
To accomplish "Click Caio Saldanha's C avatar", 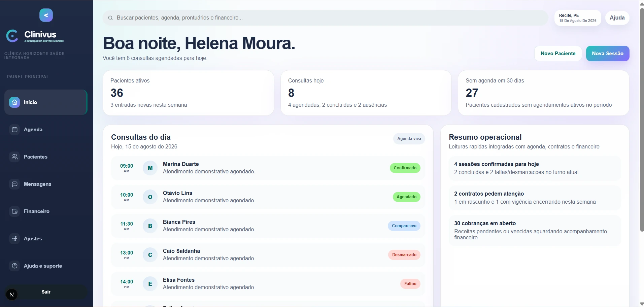I will 150,255.
